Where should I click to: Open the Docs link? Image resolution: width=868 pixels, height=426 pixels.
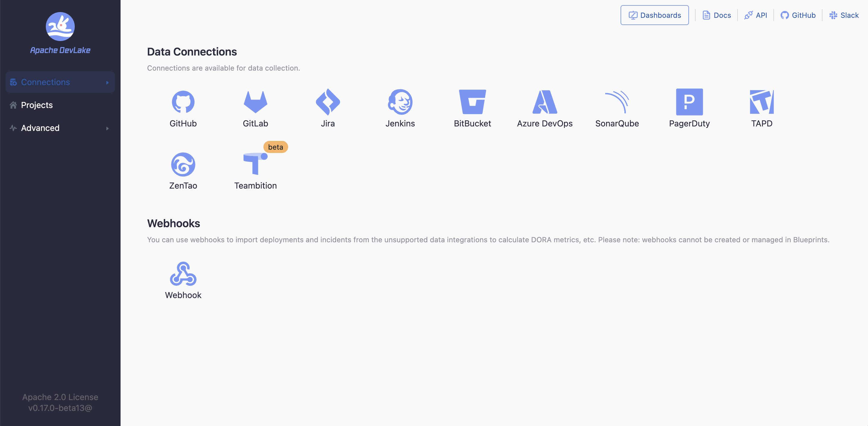point(717,15)
